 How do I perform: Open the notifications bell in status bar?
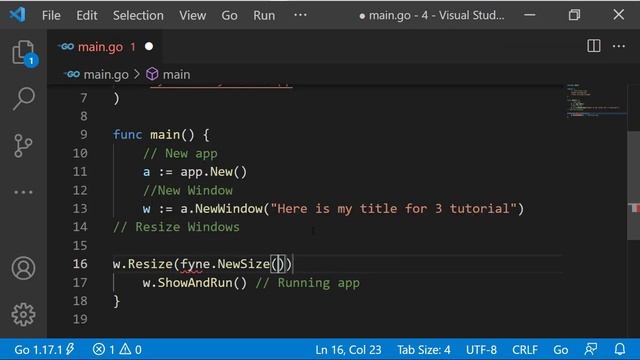pyautogui.click(x=620, y=349)
